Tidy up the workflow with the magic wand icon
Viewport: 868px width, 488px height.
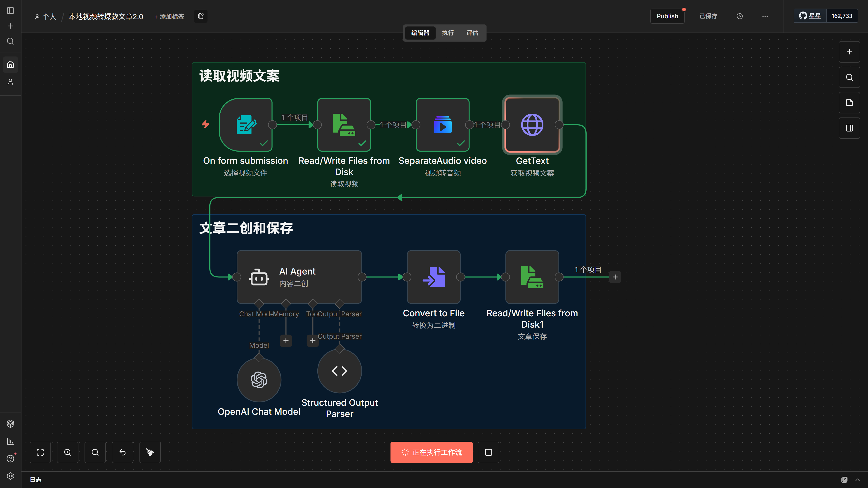(x=150, y=452)
